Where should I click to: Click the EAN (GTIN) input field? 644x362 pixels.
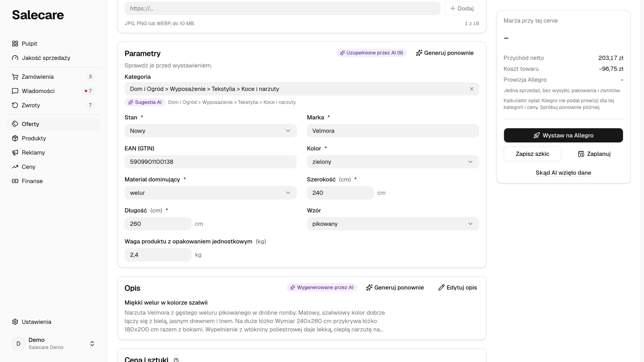tap(211, 162)
